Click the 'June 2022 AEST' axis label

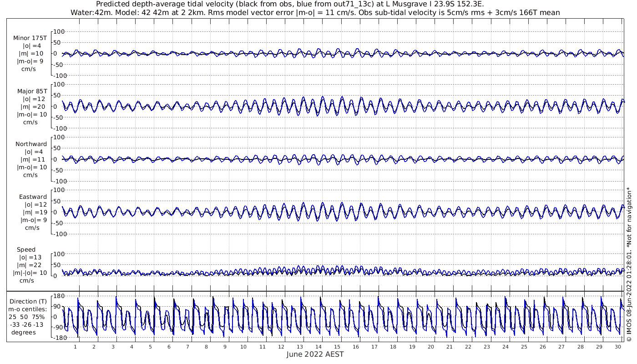315,354
